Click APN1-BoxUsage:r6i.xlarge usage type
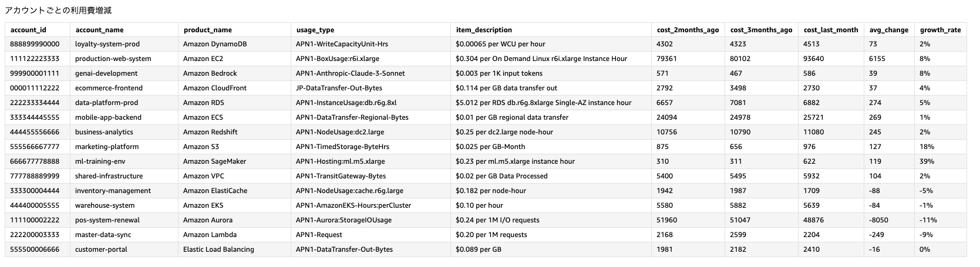 click(x=338, y=59)
